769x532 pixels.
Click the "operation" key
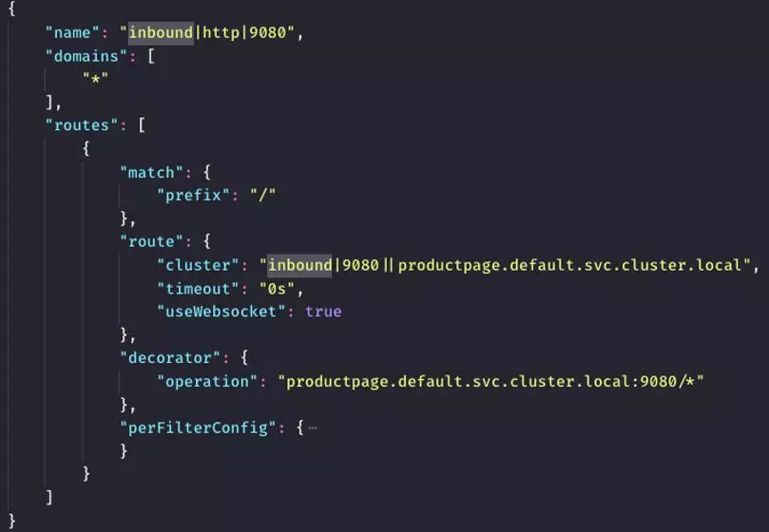coord(207,382)
